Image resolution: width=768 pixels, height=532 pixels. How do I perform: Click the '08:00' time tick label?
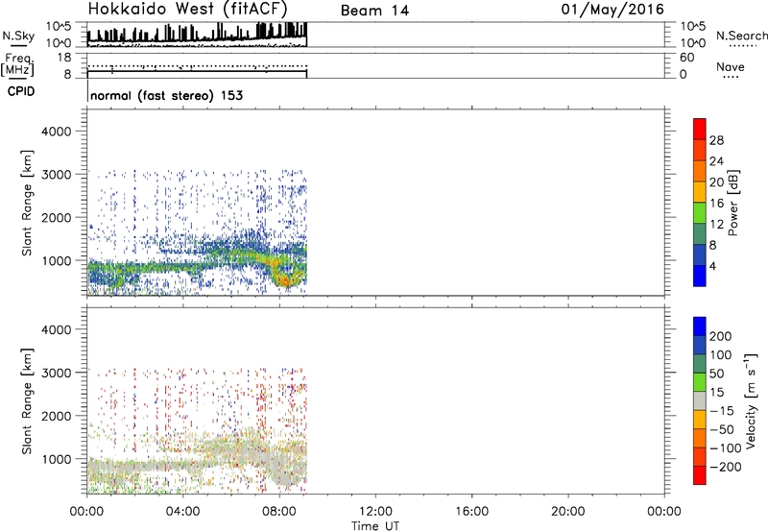[279, 512]
